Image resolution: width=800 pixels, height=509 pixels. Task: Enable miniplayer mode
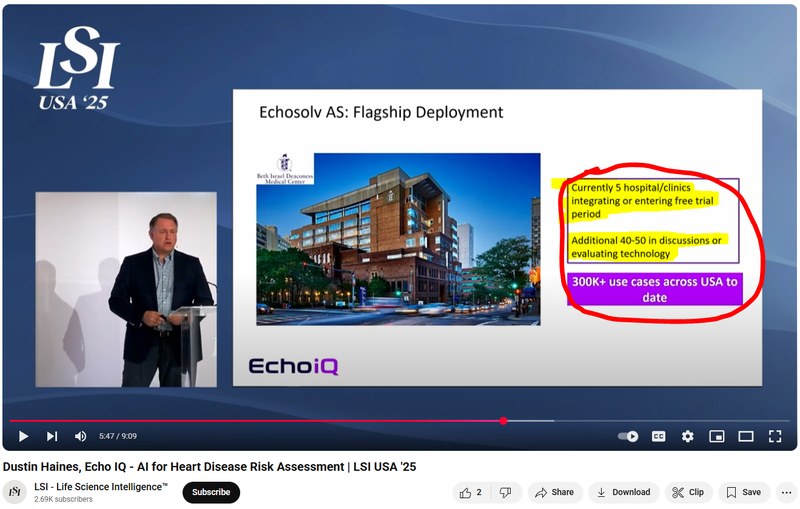click(716, 436)
